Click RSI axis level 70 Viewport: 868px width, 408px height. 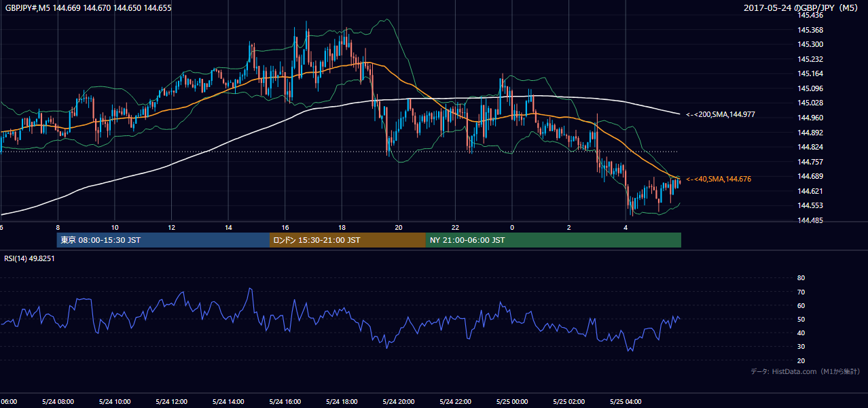pos(801,292)
